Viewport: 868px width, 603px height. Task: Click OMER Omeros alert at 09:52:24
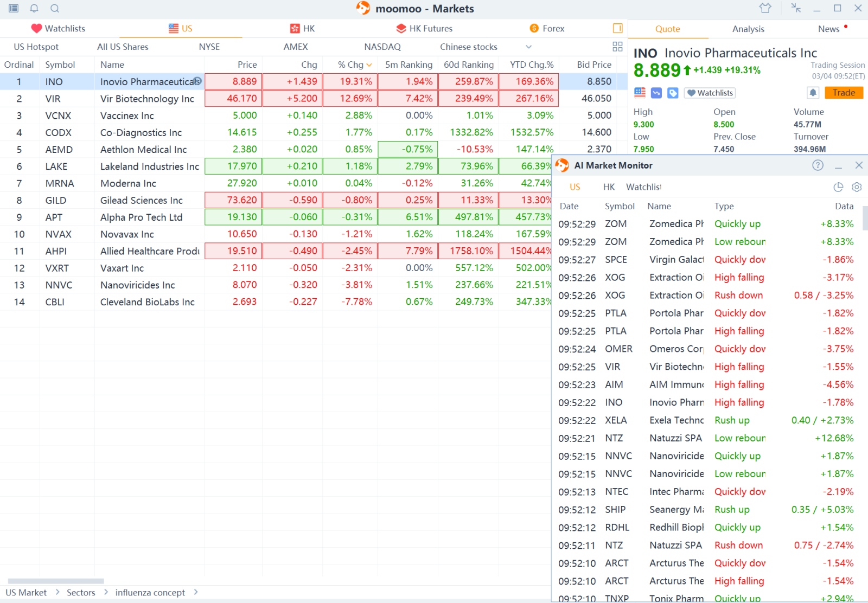pyautogui.click(x=706, y=349)
